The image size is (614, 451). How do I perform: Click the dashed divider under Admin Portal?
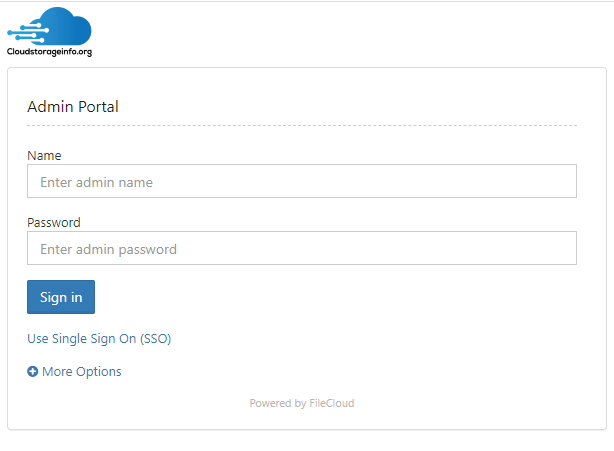302,126
